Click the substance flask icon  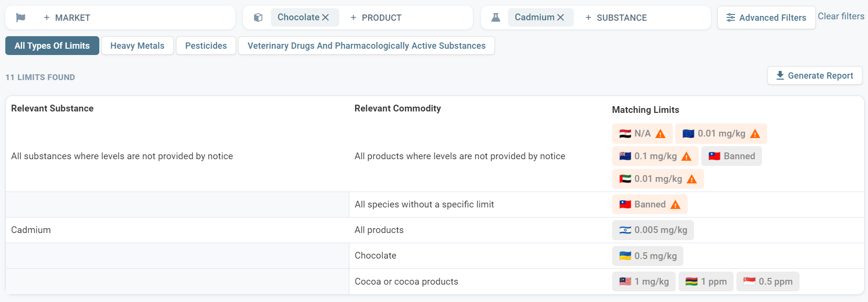(x=495, y=18)
